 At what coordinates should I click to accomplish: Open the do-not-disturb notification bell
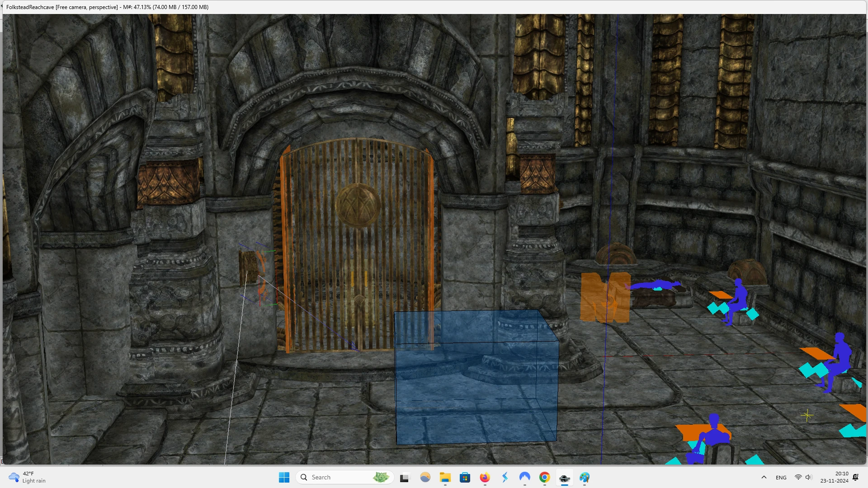(855, 477)
